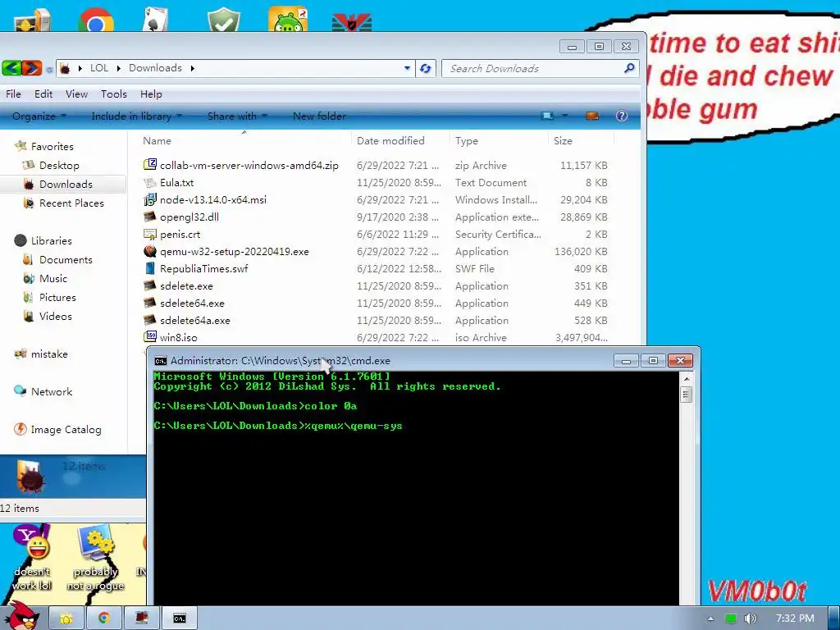The height and width of the screenshot is (630, 840).
Task: Expand the arrow after Downloads in breadcrumb
Action: (192, 68)
